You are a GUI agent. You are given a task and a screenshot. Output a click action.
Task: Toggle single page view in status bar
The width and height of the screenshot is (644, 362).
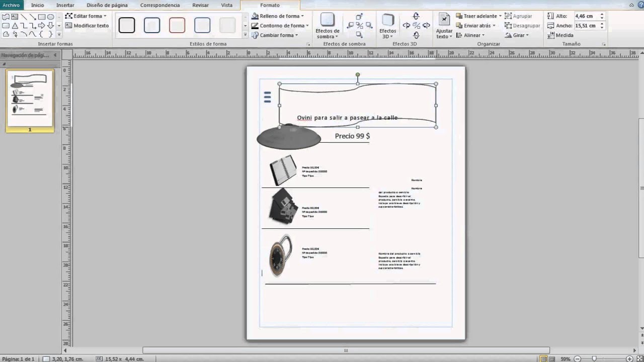[x=544, y=358]
